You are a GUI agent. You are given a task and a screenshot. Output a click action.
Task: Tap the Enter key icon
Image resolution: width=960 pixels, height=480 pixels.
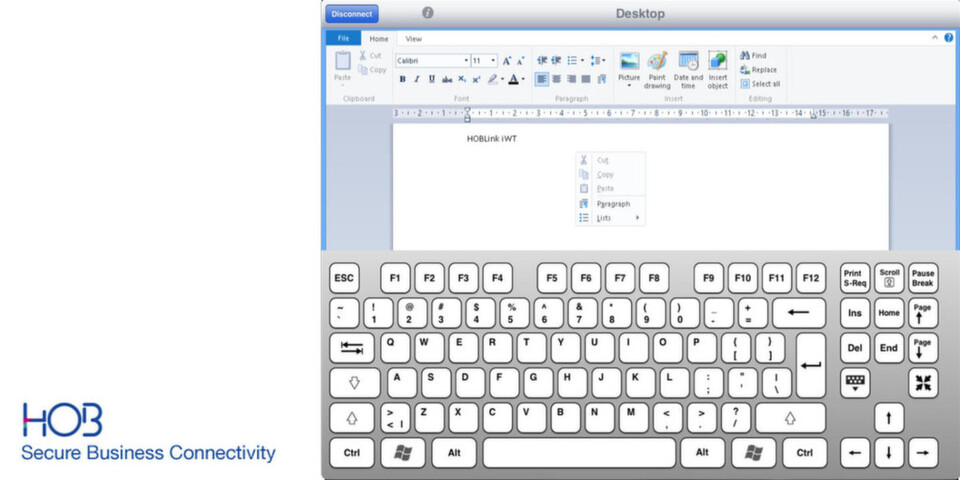(811, 366)
